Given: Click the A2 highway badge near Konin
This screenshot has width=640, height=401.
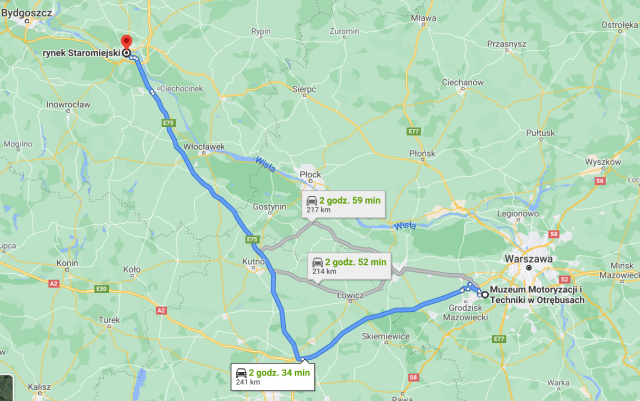Looking at the screenshot, I should pos(53,283).
